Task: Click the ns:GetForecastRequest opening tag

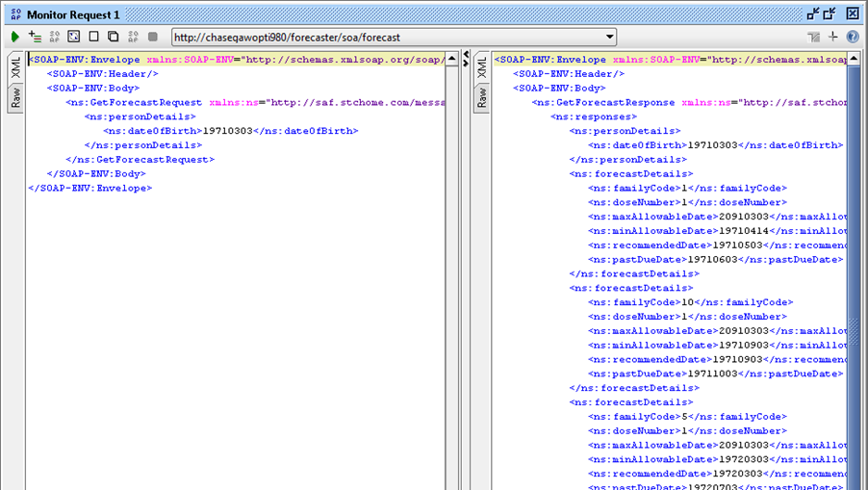Action: pyautogui.click(x=255, y=102)
